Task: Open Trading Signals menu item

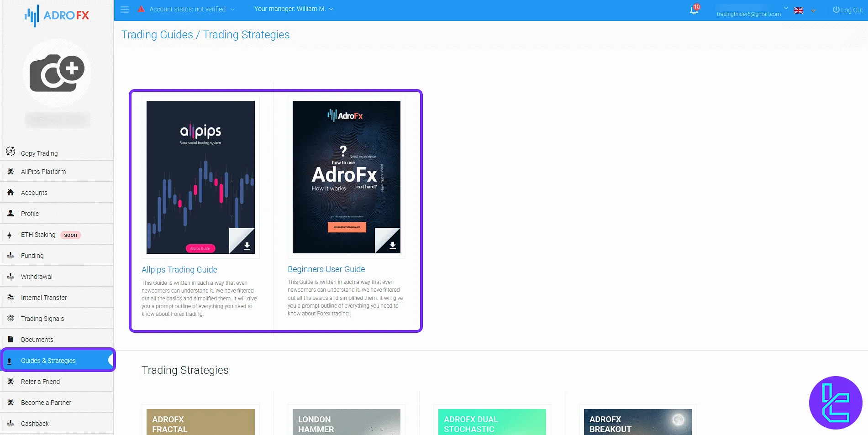Action: point(57,319)
